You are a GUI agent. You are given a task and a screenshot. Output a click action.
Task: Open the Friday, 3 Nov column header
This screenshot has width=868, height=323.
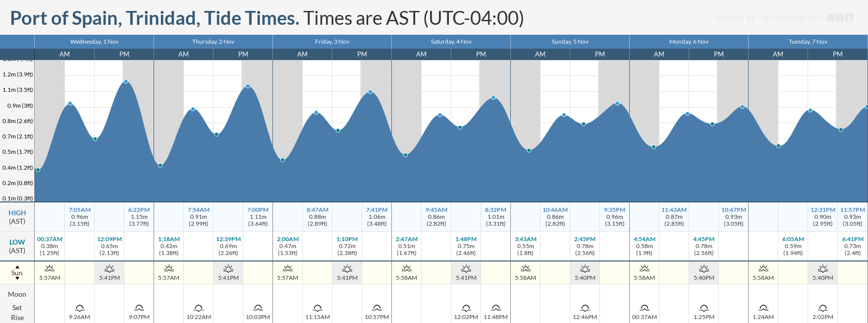pyautogui.click(x=332, y=42)
